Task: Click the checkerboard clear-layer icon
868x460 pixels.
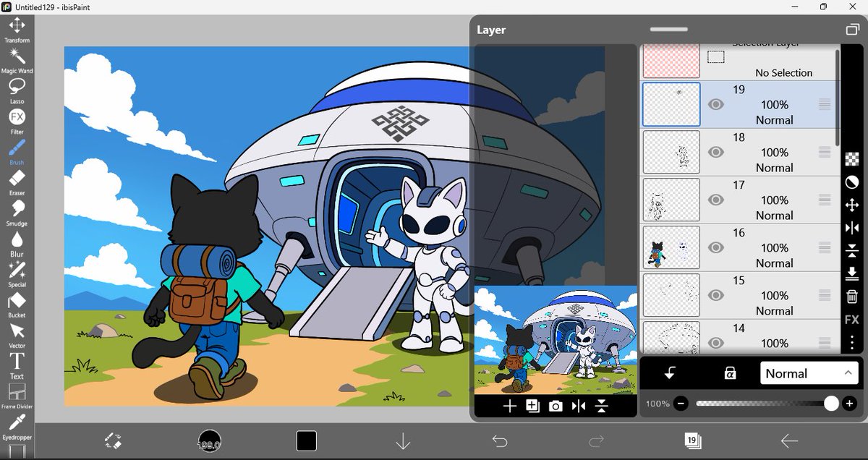Action: coord(852,159)
